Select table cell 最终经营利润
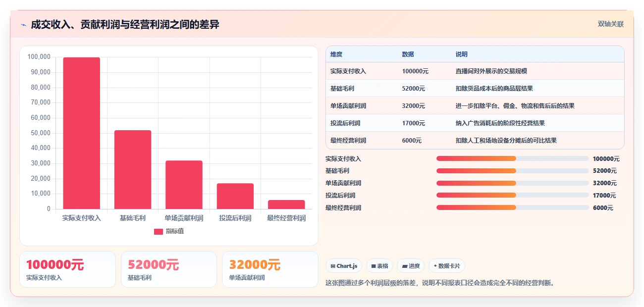Screen dimensions: 644x307 pyautogui.click(x=348, y=141)
